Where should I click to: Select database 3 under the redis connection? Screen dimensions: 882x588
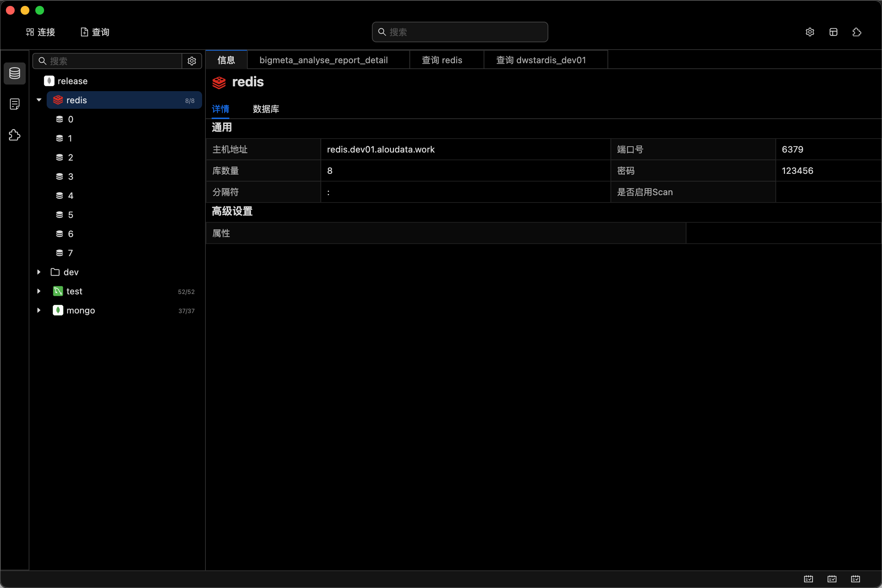coord(70,176)
